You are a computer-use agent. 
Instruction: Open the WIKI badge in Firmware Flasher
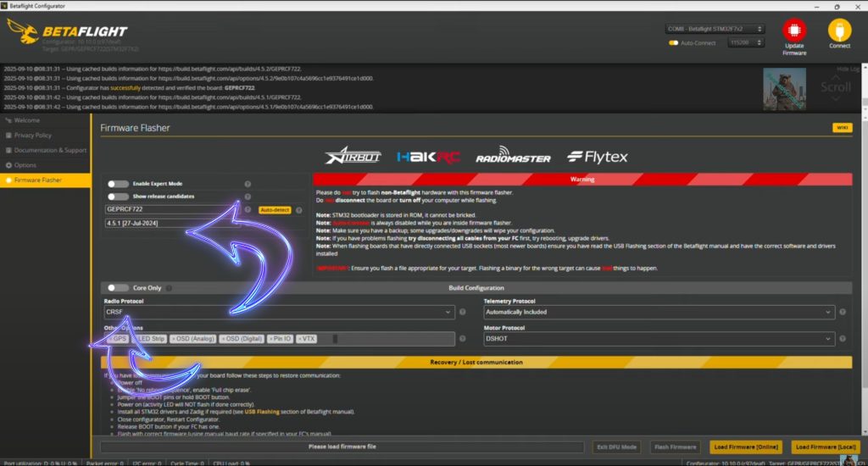842,128
